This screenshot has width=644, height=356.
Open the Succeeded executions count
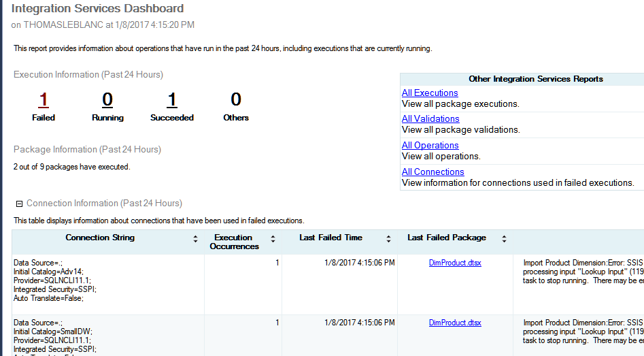click(x=171, y=100)
